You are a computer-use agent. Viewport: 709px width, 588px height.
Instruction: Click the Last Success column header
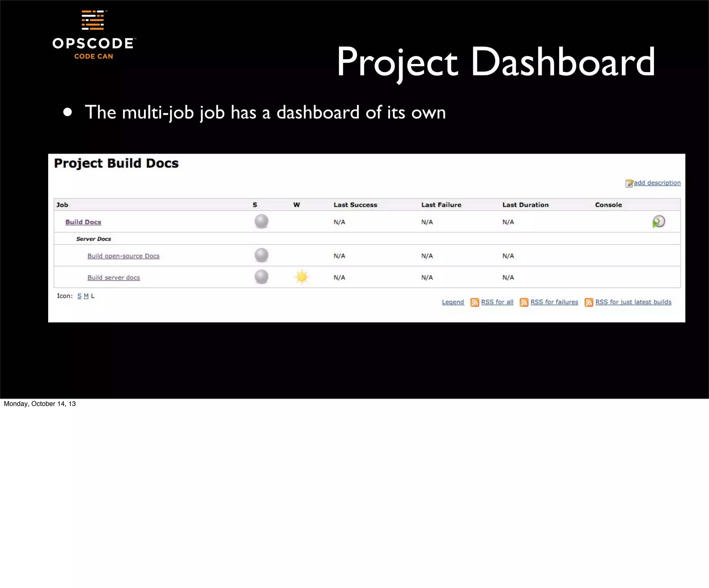(x=355, y=205)
